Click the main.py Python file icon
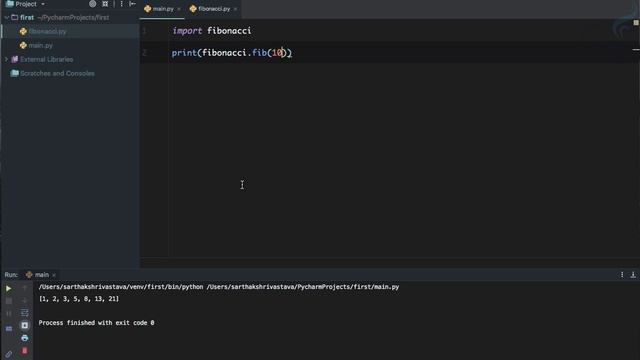The height and width of the screenshot is (360, 640). [23, 45]
